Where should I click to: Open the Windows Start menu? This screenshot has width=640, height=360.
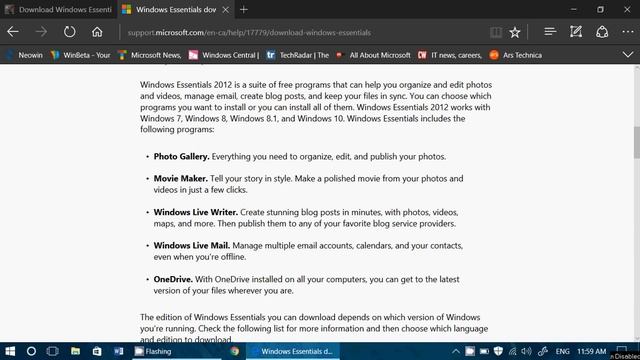click(10, 351)
